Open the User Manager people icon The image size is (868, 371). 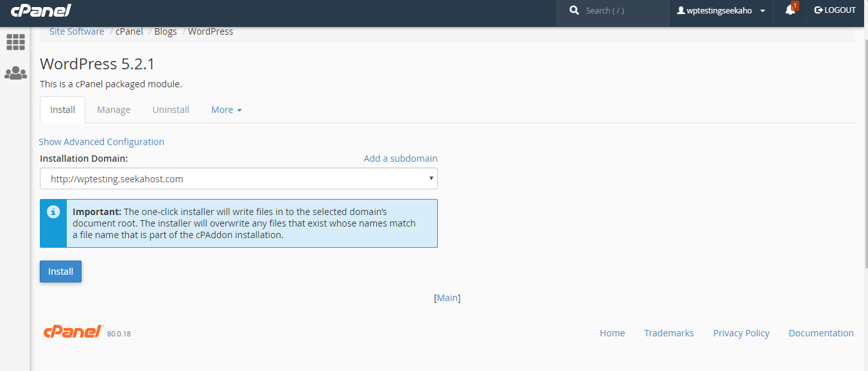pyautogui.click(x=15, y=73)
